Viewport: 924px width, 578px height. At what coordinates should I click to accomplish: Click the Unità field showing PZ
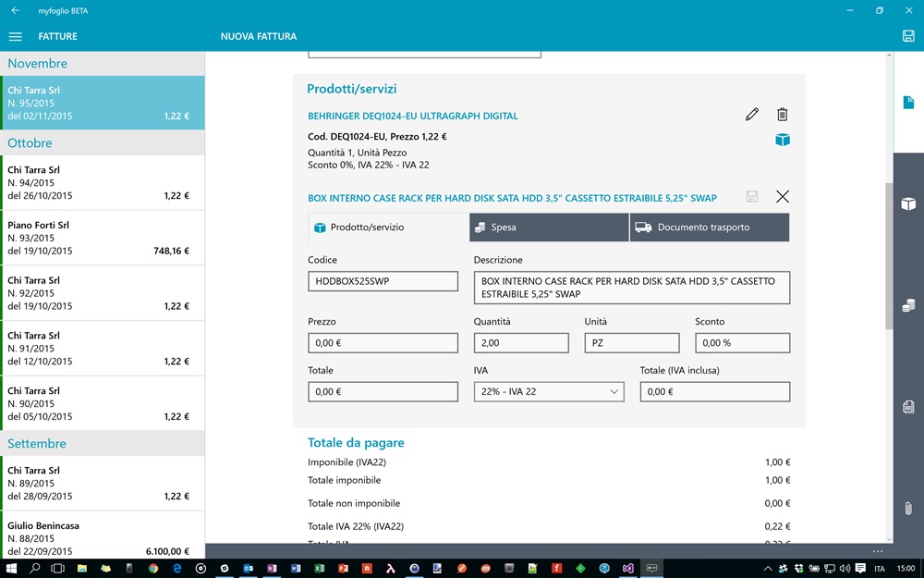click(x=632, y=343)
